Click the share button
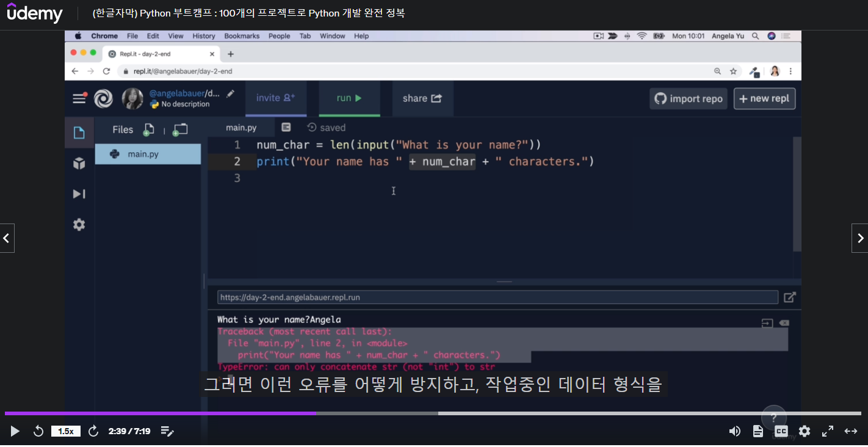Image resolution: width=868 pixels, height=447 pixels. click(x=422, y=98)
